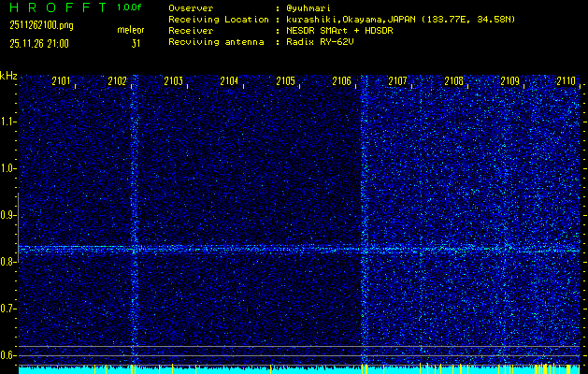Image resolution: width=588 pixels, height=374 pixels.
Task: Click the meteor label
Action: click(131, 30)
